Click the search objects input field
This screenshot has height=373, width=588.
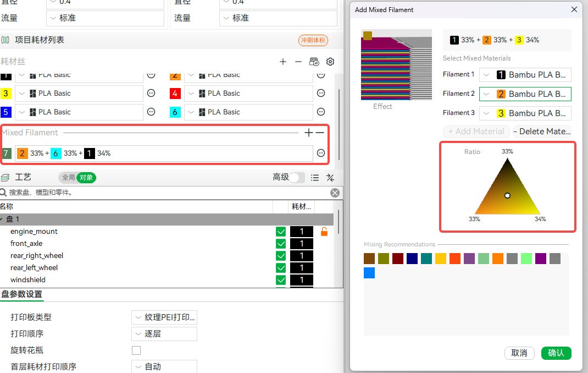(x=169, y=193)
